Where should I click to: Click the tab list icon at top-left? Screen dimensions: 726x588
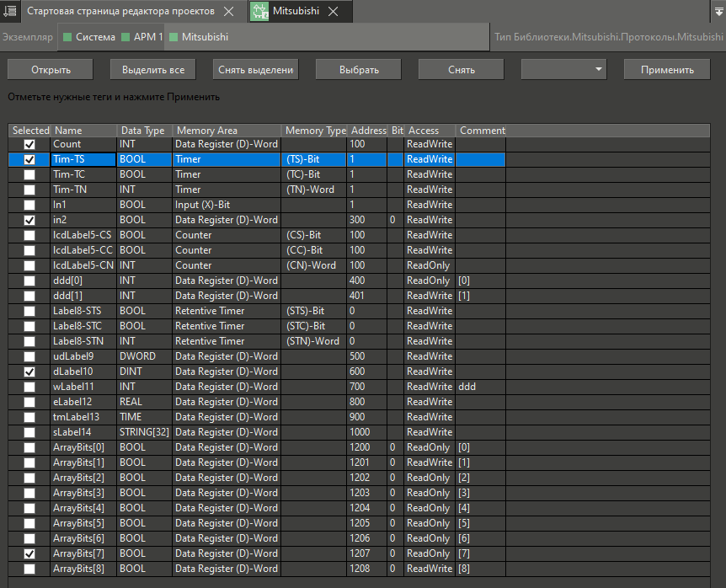coord(11,12)
